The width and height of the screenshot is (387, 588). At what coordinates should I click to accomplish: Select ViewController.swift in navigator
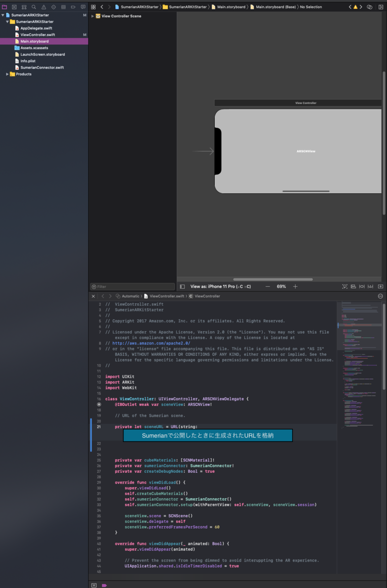click(38, 35)
